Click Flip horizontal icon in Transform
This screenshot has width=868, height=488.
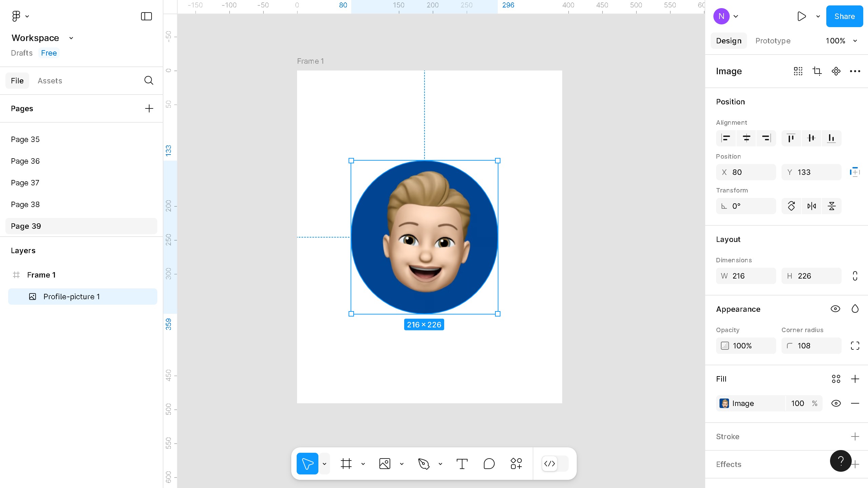pyautogui.click(x=811, y=206)
